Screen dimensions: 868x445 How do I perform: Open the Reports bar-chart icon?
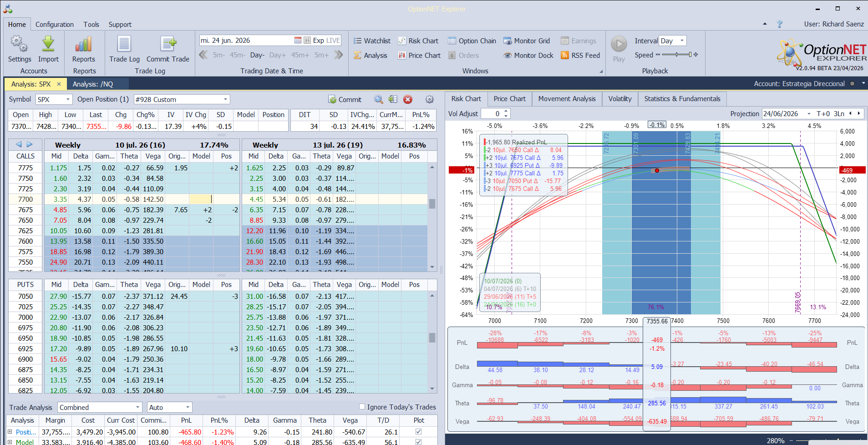point(84,44)
